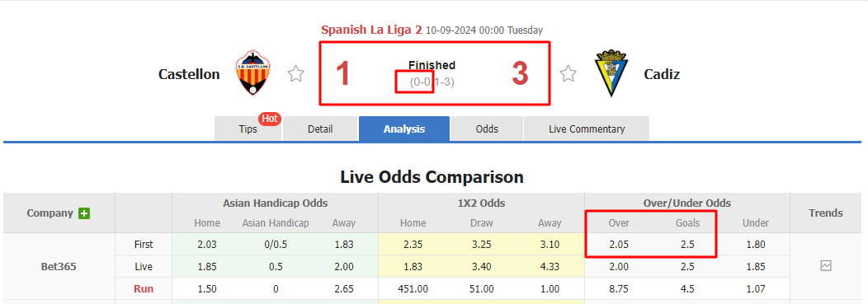Favorite Cadiz with the star icon

pyautogui.click(x=568, y=73)
